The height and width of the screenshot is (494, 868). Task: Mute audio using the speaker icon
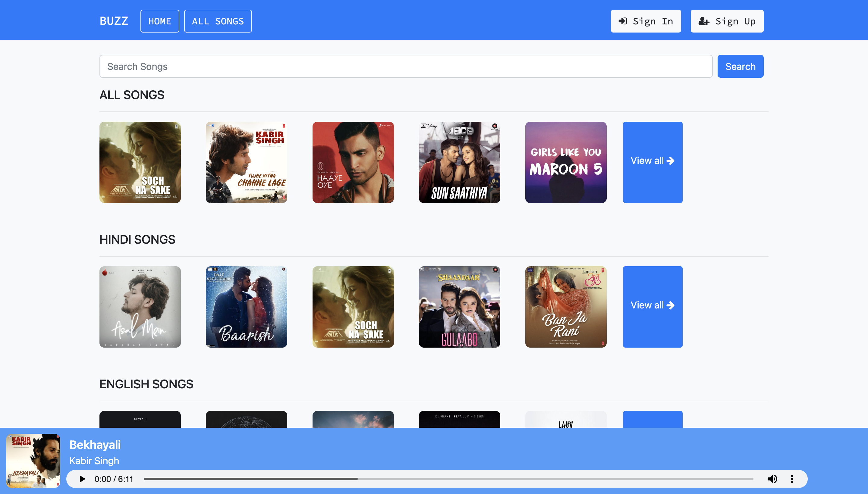click(x=772, y=479)
